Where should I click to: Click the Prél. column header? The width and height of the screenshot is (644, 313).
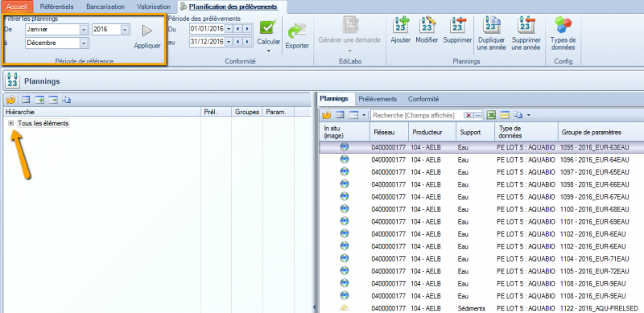[216, 112]
